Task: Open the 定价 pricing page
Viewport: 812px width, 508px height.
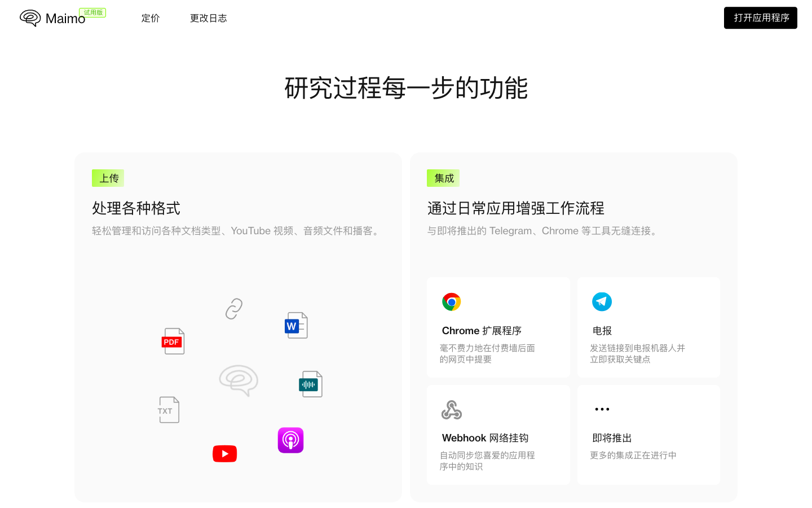Action: pos(151,18)
